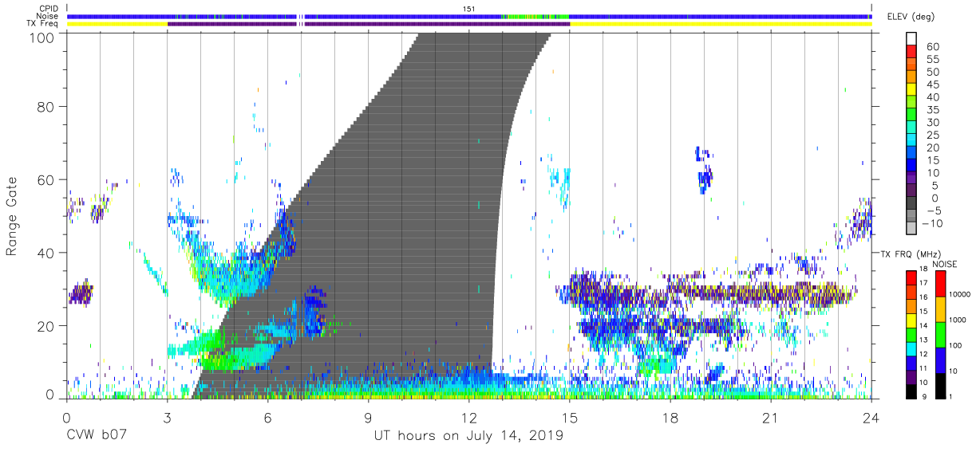Pick the red segment of the TX FRQ colorbar

911,277
